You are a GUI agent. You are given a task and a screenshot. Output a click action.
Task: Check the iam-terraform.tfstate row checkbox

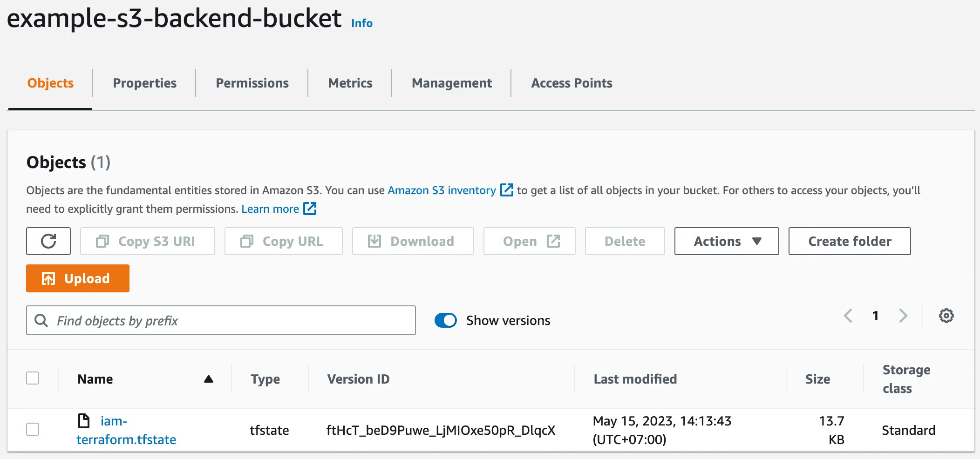point(33,429)
